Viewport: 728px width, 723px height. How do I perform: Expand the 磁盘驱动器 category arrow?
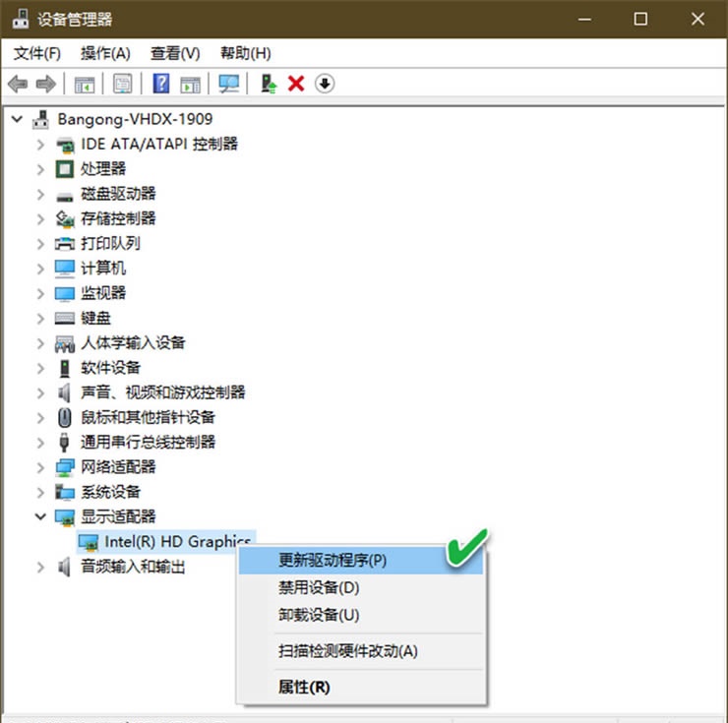pyautogui.click(x=41, y=194)
